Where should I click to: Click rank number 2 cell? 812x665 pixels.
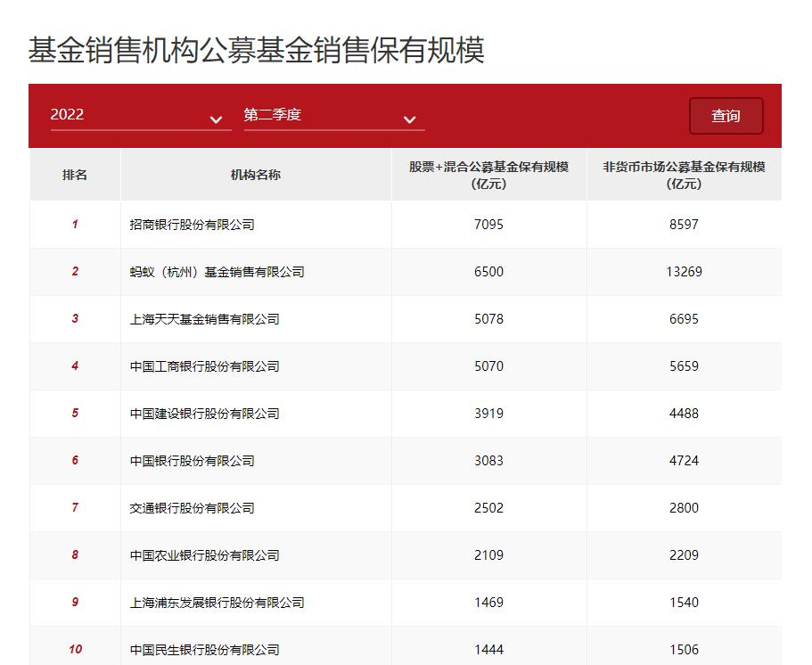click(x=75, y=271)
